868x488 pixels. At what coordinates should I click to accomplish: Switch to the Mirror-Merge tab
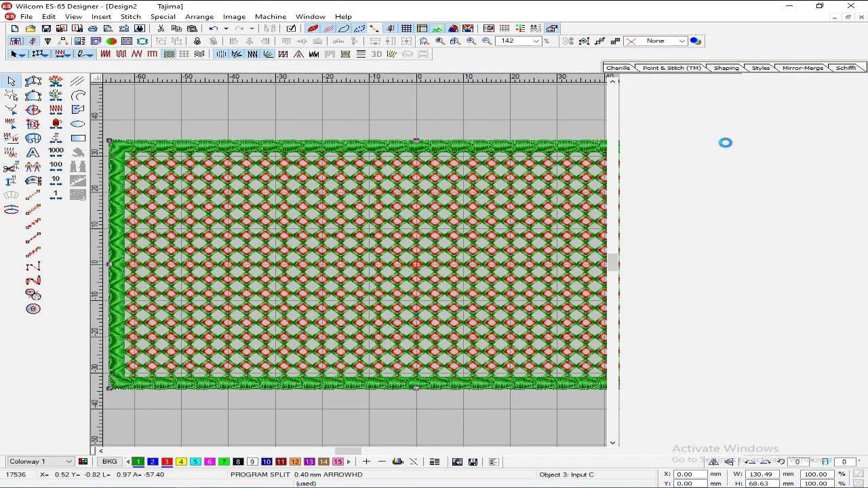point(803,68)
